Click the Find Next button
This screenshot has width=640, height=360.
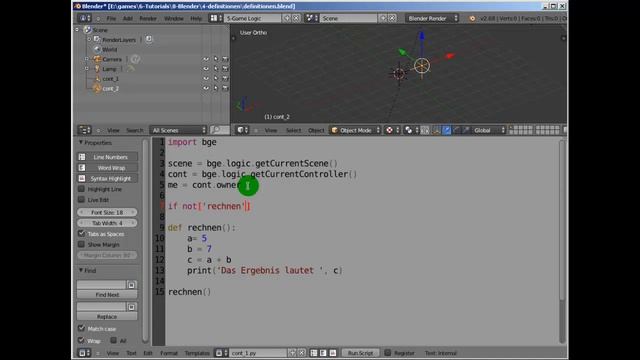pos(107,295)
